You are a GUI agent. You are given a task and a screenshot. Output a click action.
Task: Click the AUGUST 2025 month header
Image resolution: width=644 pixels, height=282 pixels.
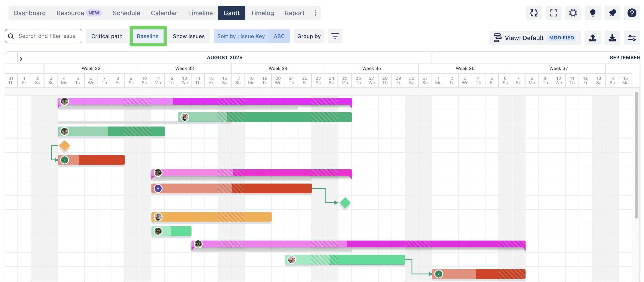pos(224,57)
